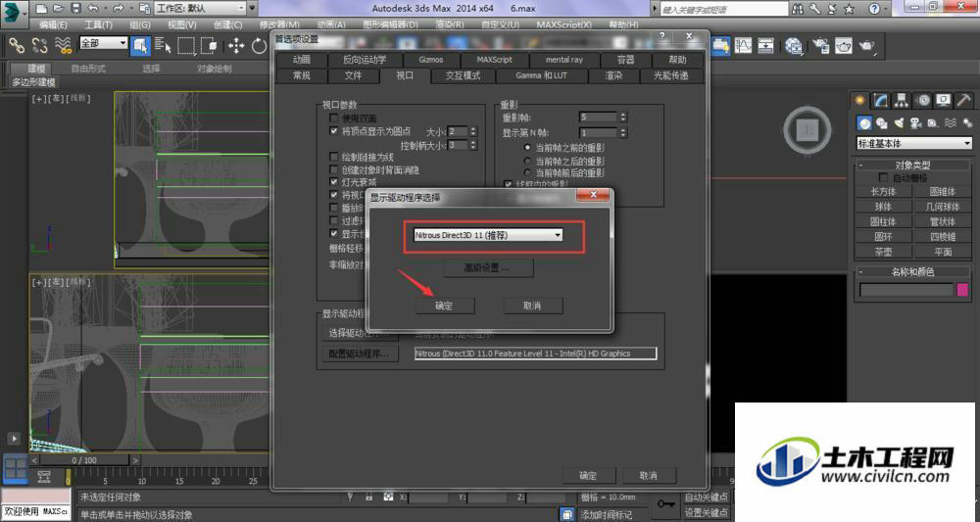Select the 当前帧之后的重影 radio button
The width and height of the screenshot is (980, 522).
(x=527, y=161)
